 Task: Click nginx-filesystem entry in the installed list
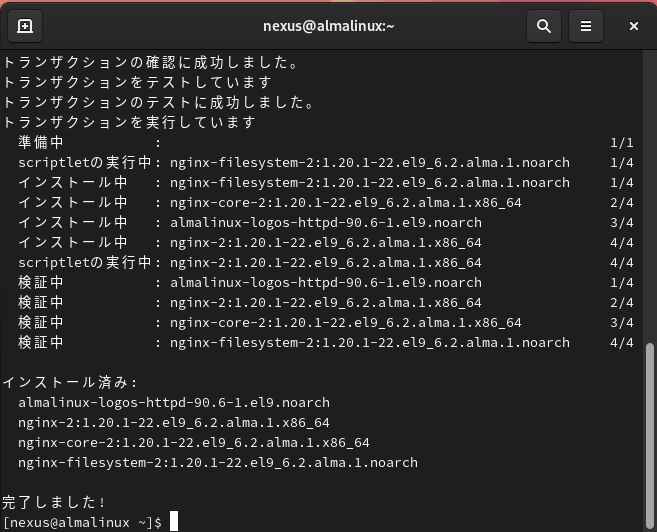pyautogui.click(x=217, y=463)
